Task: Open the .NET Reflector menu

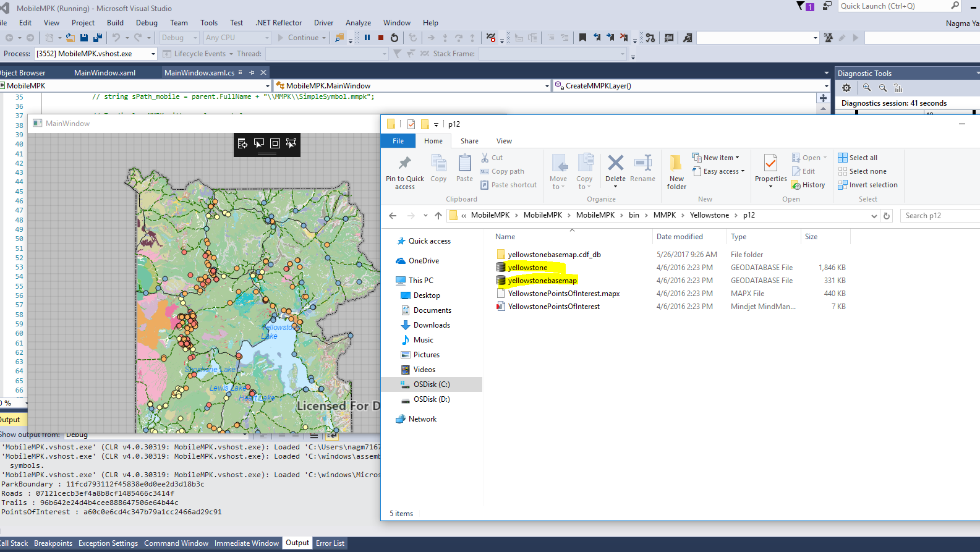Action: 279,23
